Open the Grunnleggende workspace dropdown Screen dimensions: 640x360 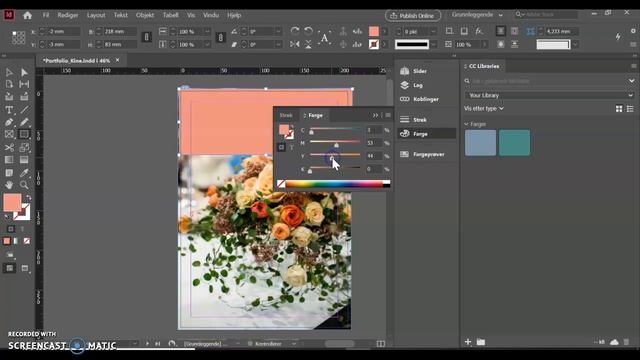coord(477,15)
